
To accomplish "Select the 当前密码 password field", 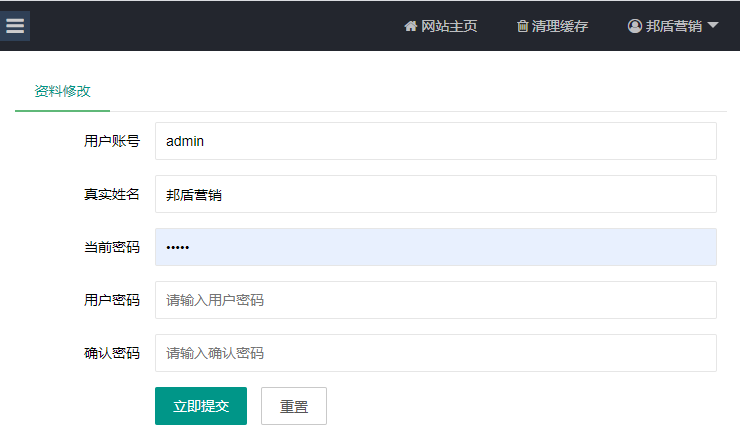I will (436, 247).
